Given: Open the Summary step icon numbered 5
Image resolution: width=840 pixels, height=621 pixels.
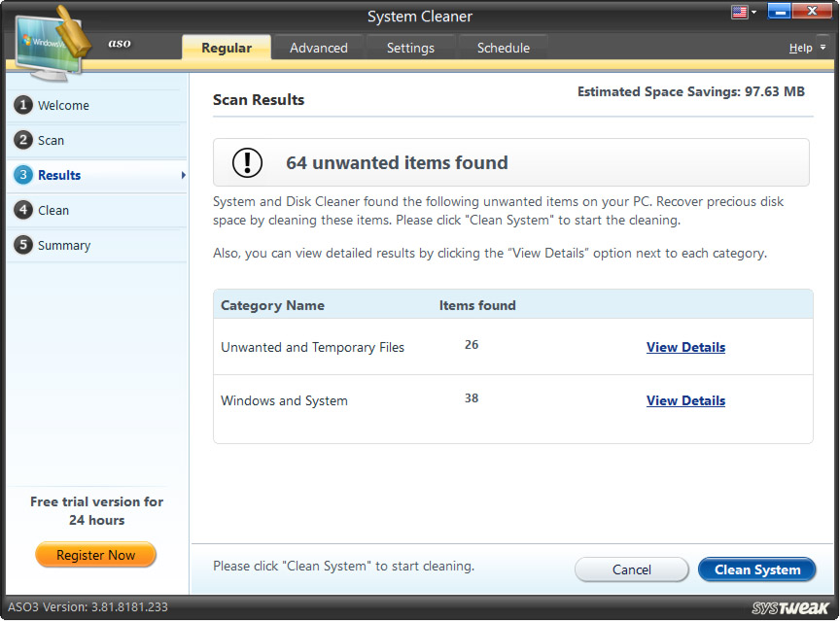Looking at the screenshot, I should 24,245.
